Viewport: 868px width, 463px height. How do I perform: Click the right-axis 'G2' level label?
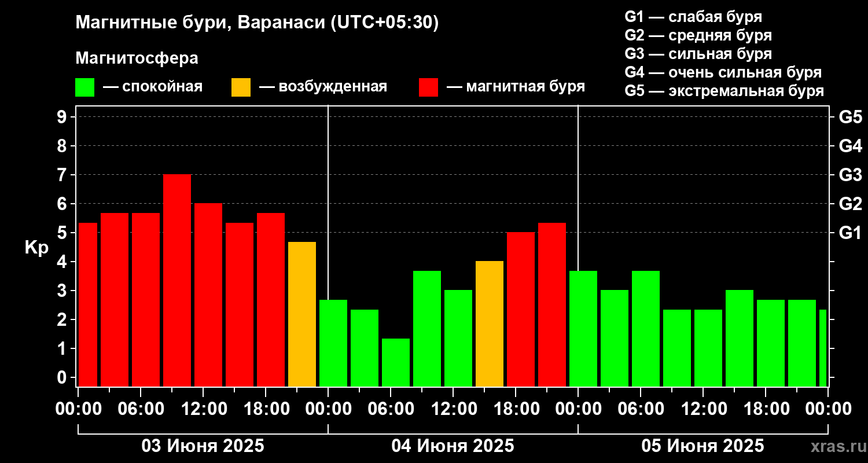click(850, 204)
